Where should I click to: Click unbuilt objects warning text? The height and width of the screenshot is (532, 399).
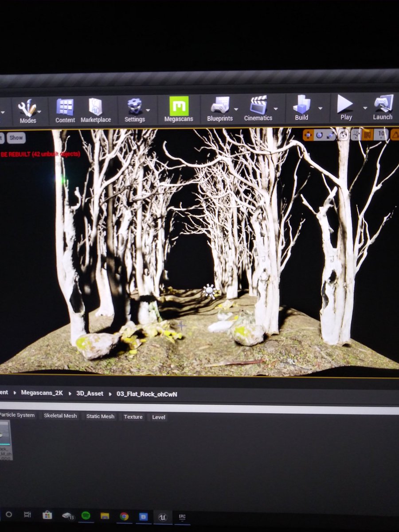[x=40, y=154]
